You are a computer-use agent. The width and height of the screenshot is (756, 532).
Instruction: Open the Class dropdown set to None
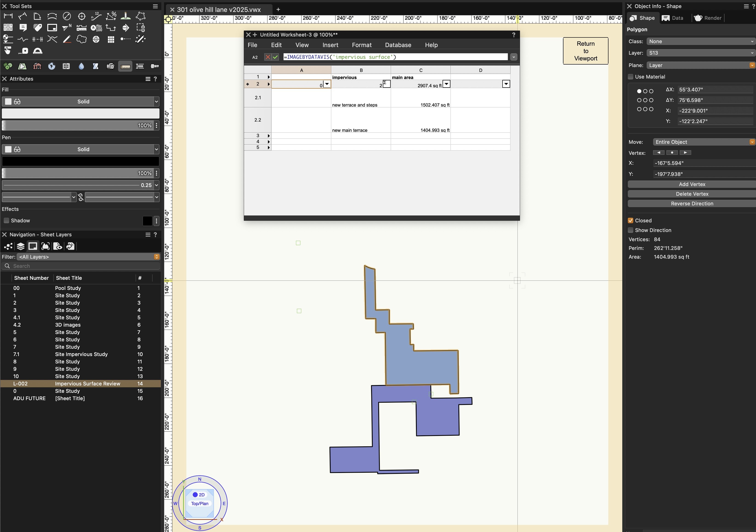(700, 42)
